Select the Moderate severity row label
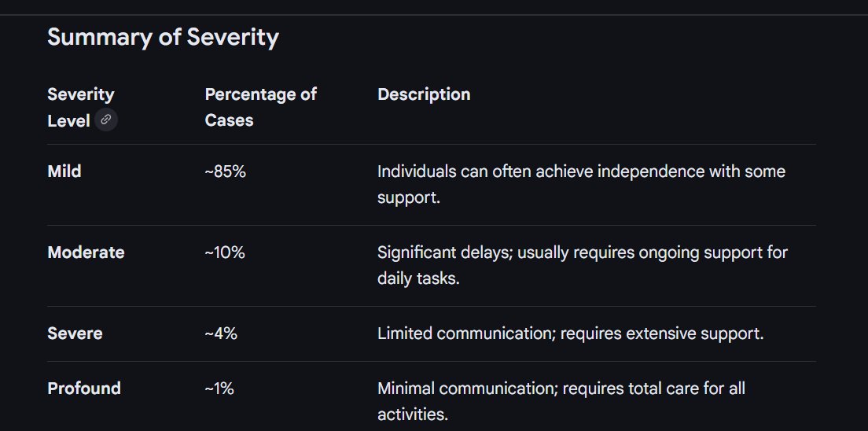This screenshot has height=431, width=868. click(86, 252)
